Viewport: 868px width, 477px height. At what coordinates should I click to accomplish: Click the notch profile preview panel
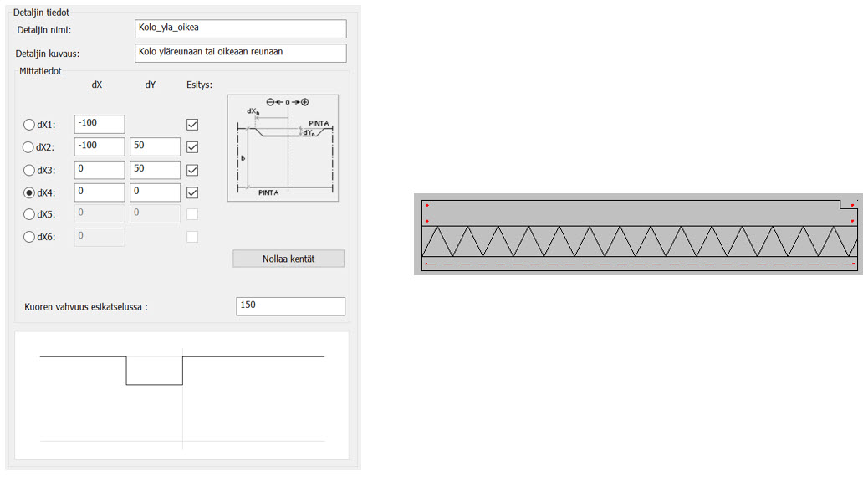[x=182, y=395]
